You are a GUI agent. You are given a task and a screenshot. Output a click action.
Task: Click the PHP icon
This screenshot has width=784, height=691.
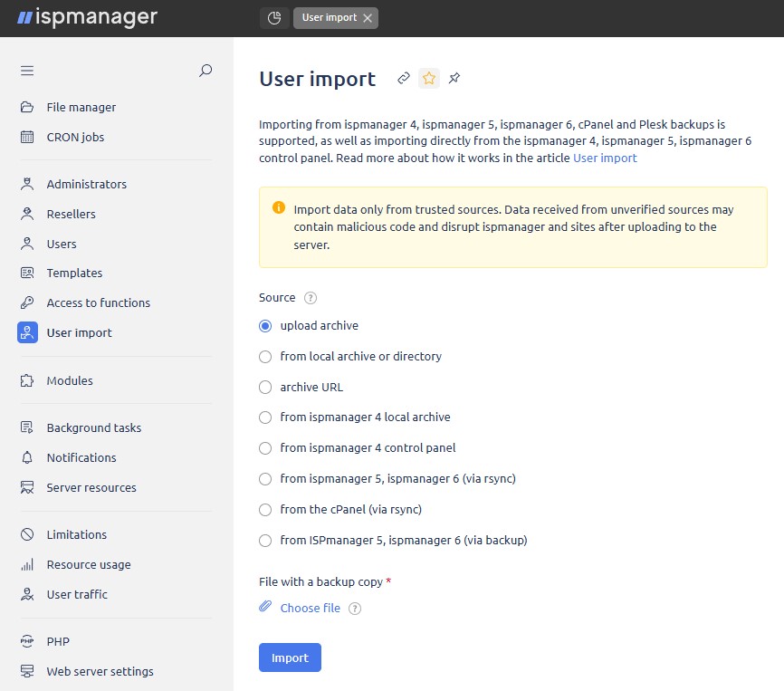27,641
